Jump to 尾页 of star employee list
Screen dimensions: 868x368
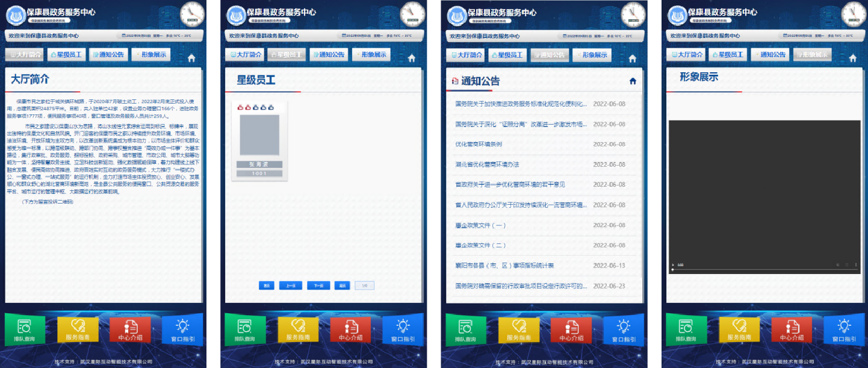point(342,285)
